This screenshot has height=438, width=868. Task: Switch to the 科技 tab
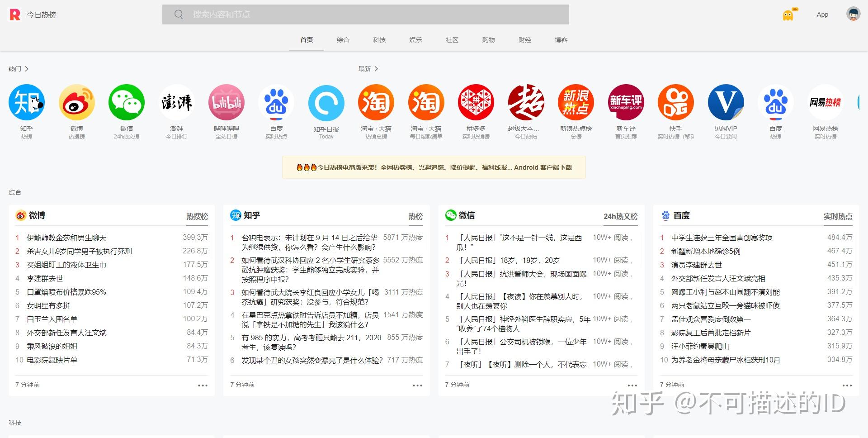tap(379, 40)
